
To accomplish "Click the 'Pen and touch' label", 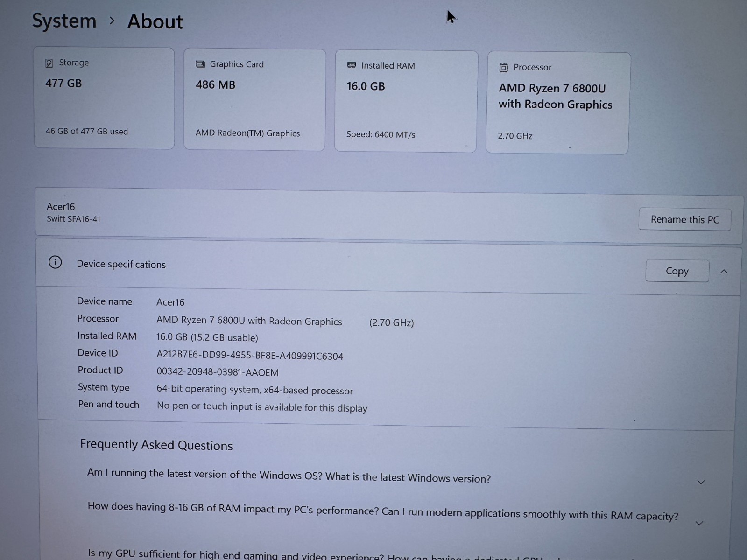I will coord(109,404).
